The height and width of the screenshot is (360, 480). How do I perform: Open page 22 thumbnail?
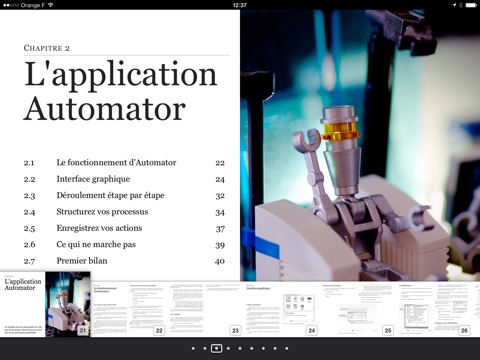click(129, 309)
